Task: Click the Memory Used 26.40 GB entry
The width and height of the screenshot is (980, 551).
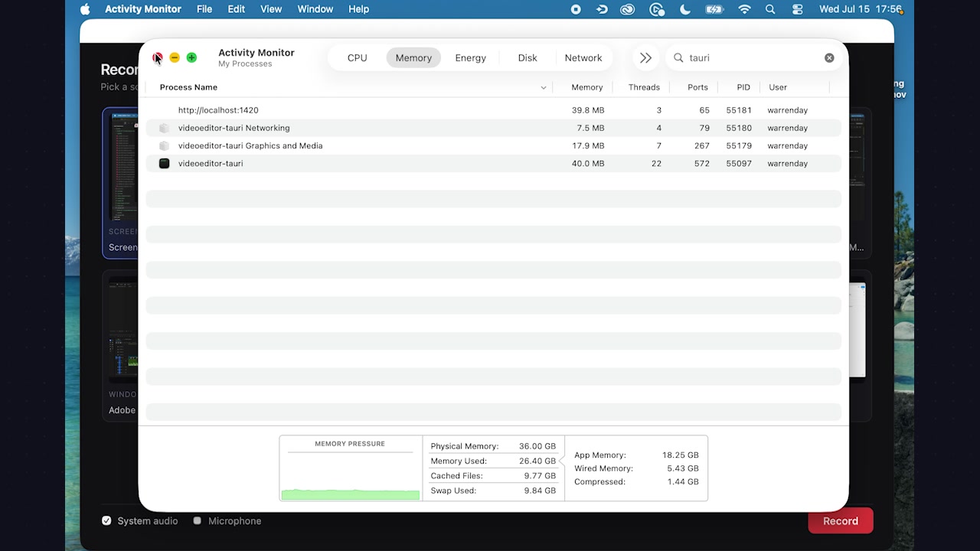Action: point(493,461)
